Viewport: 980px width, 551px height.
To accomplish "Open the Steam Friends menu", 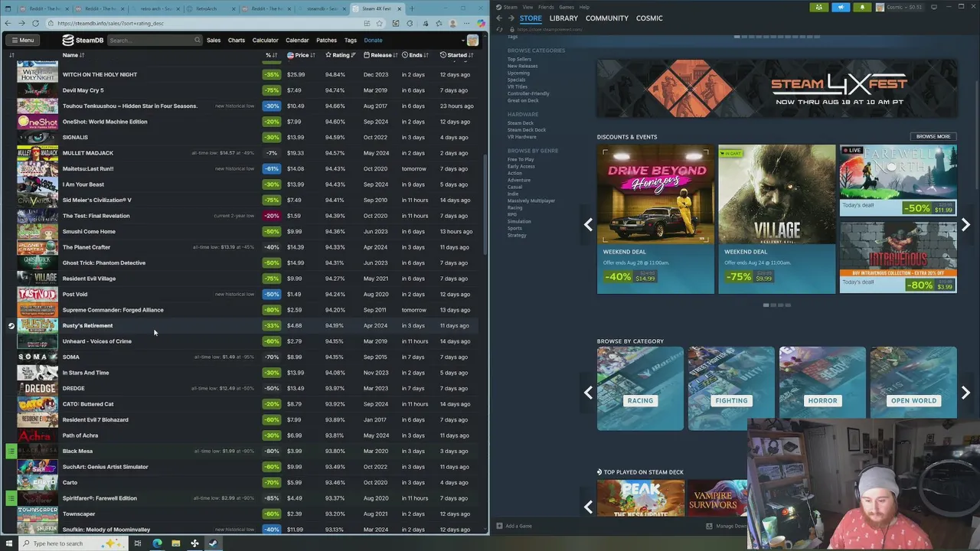I will 546,7.
